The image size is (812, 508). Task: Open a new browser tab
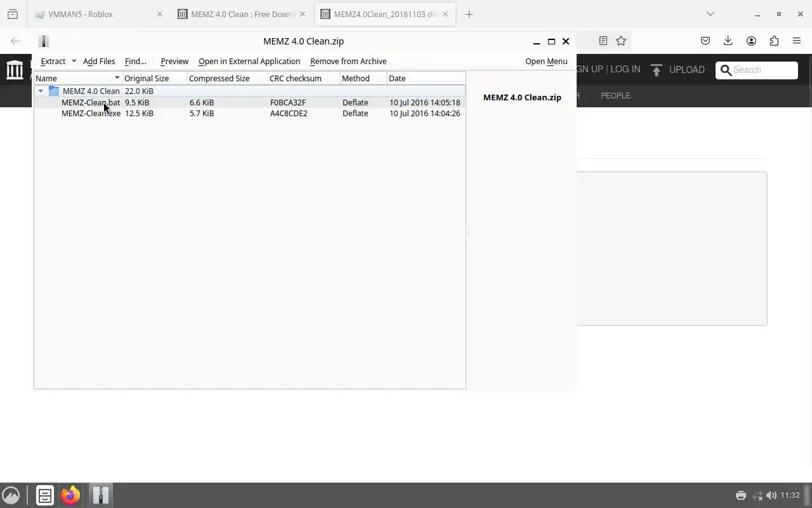469,14
